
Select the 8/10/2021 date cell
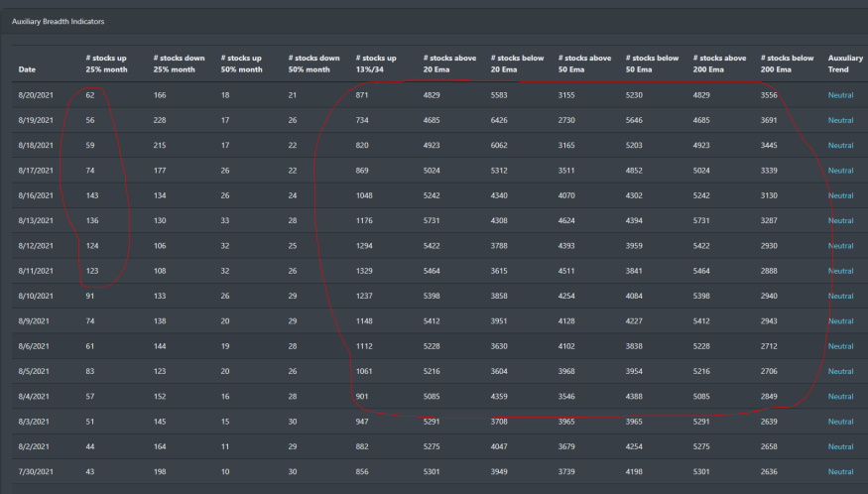click(x=36, y=296)
